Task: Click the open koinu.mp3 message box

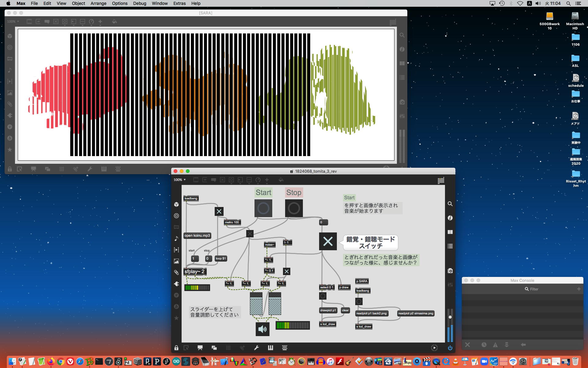Action: pos(197,236)
